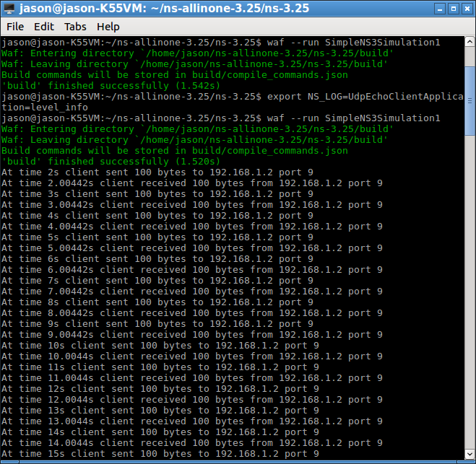This screenshot has height=464, width=476.
Task: Open the Edit menu
Action: pos(44,27)
